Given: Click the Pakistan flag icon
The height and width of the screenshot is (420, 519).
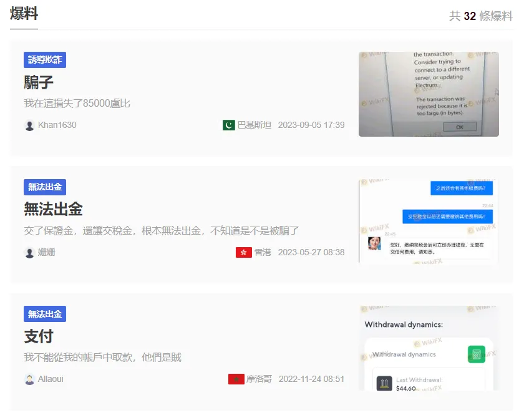Looking at the screenshot, I should pos(229,125).
